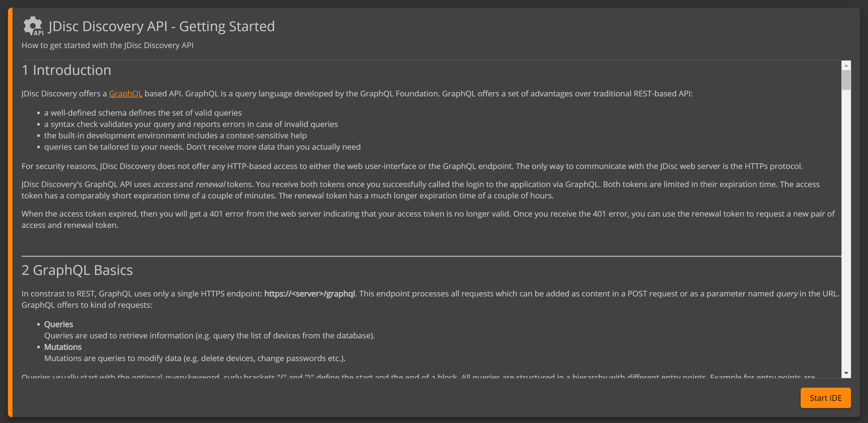Click the gear API icon

tap(33, 27)
